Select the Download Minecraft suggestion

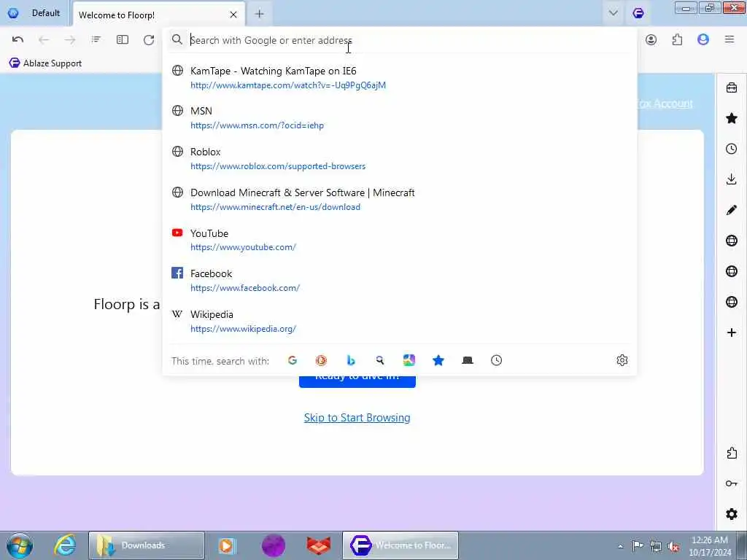399,200
